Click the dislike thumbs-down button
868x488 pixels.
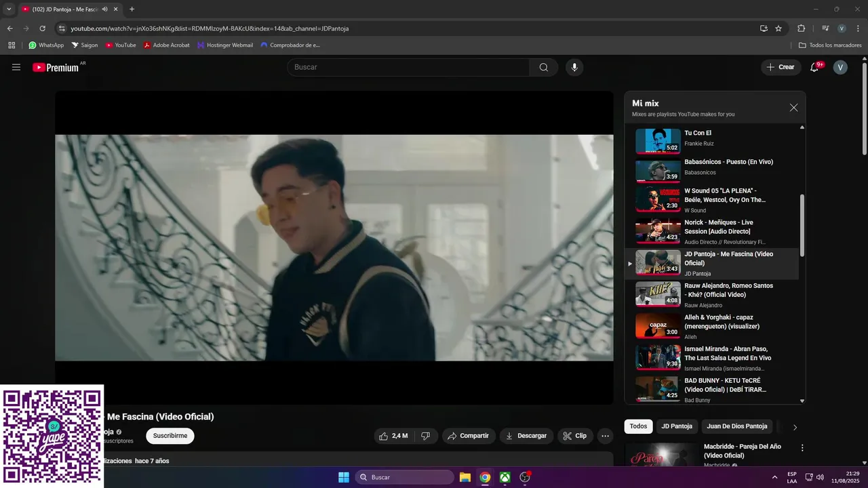point(426,436)
